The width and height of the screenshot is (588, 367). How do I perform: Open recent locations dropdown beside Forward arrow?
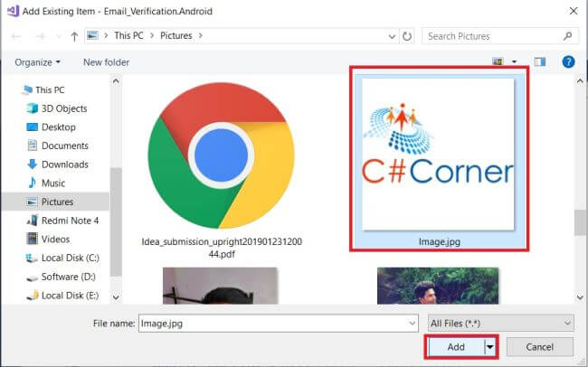click(58, 36)
